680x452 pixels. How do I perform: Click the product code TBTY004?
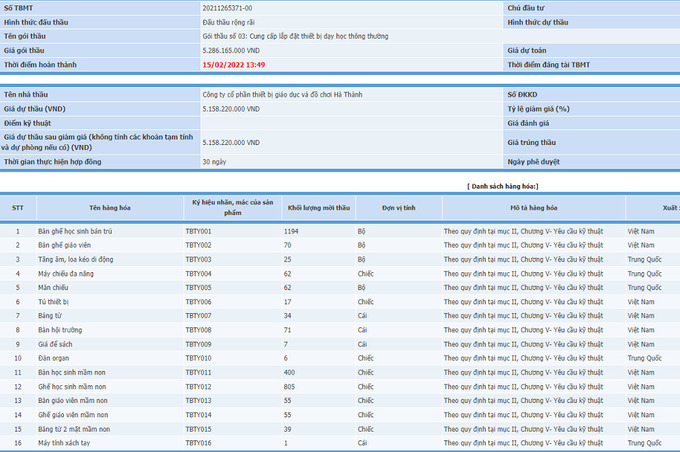click(x=198, y=273)
